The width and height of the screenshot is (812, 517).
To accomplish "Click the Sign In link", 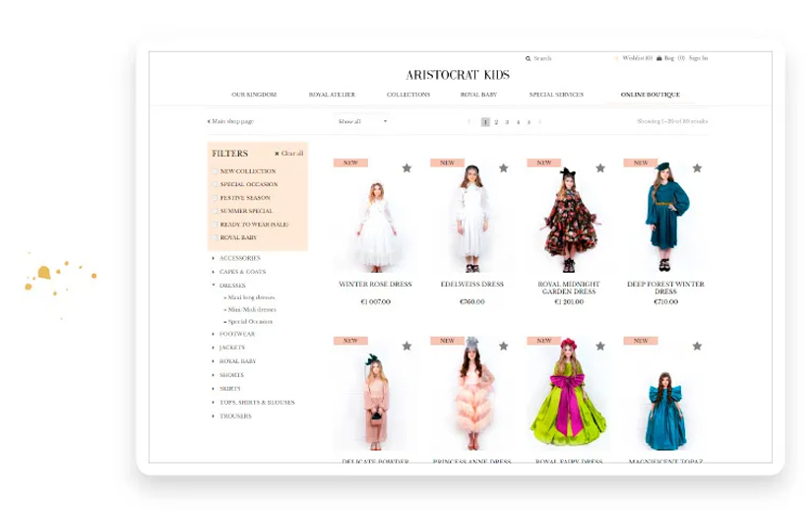I will (698, 58).
